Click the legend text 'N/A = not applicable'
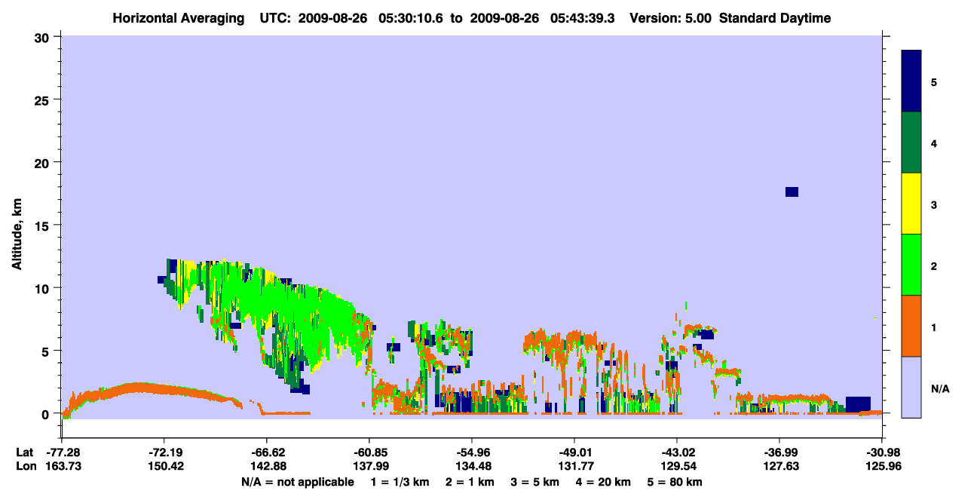980x503 pixels. (297, 482)
